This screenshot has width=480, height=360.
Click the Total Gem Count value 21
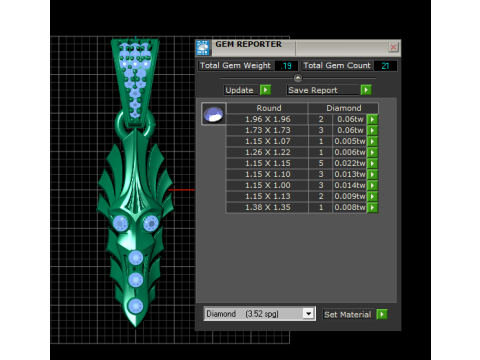[x=385, y=66]
